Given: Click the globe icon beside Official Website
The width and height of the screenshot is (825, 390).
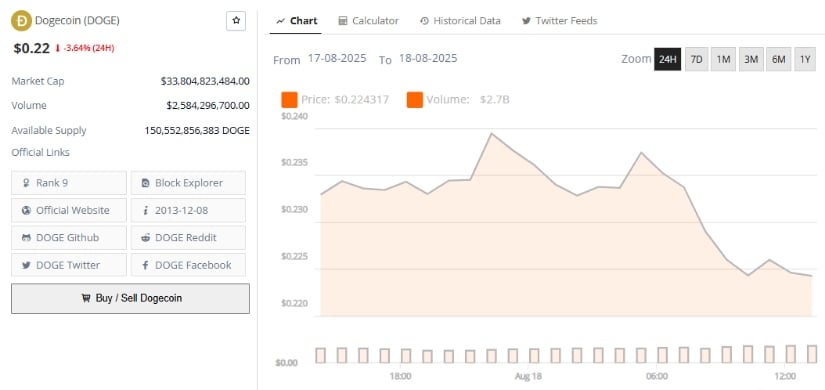Looking at the screenshot, I should click(26, 211).
